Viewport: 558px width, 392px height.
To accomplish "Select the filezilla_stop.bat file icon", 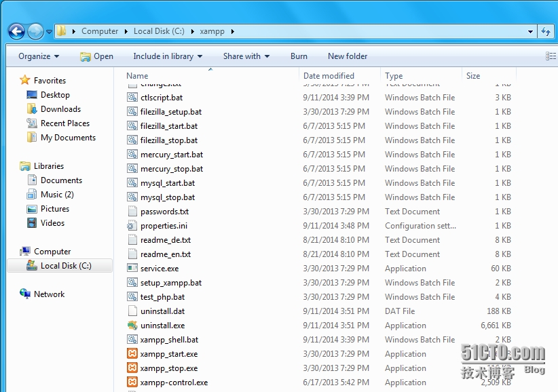I will click(132, 140).
